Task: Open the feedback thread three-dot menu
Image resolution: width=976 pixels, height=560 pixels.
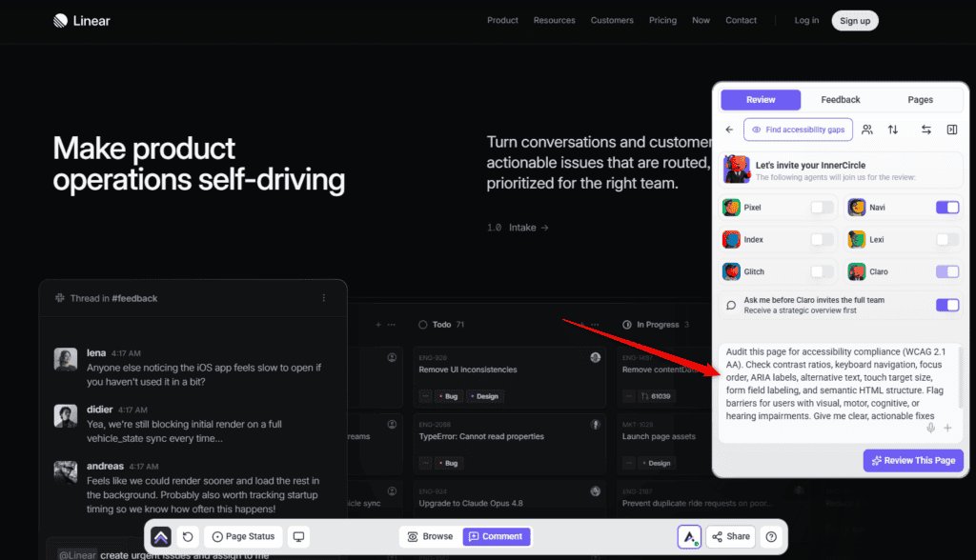Action: click(324, 298)
